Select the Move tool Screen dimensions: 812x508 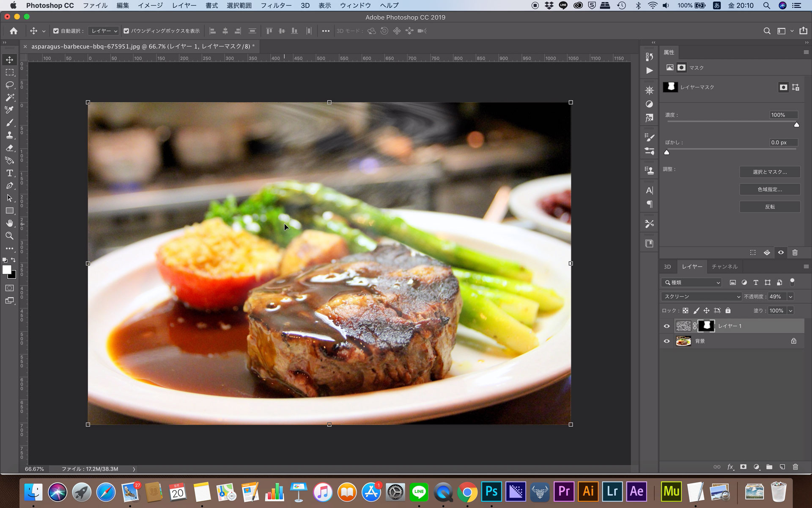9,60
